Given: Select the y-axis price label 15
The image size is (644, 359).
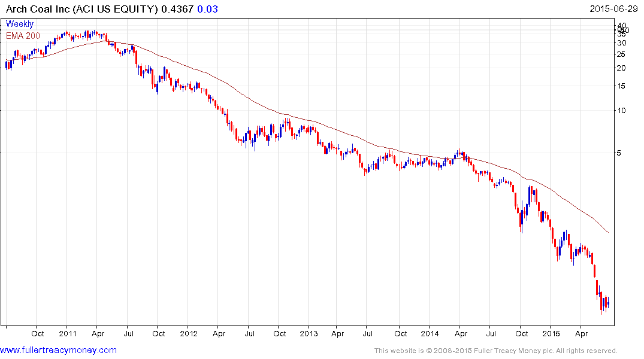Looking at the screenshot, I should click(x=622, y=86).
